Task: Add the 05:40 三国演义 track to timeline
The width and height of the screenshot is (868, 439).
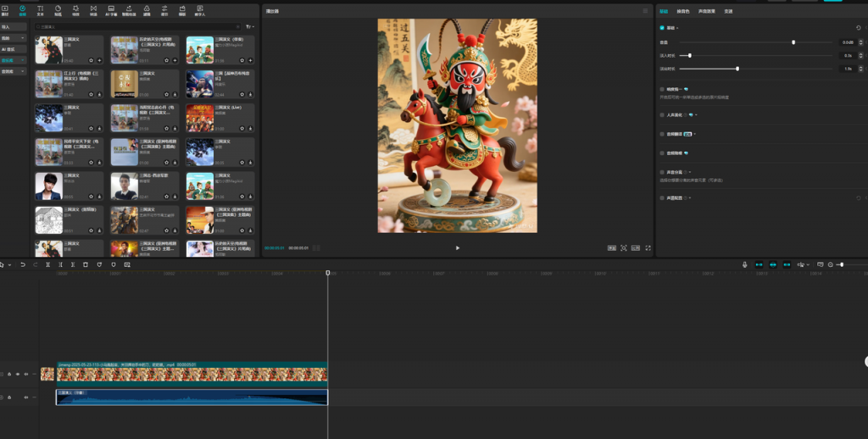Action: [x=99, y=60]
